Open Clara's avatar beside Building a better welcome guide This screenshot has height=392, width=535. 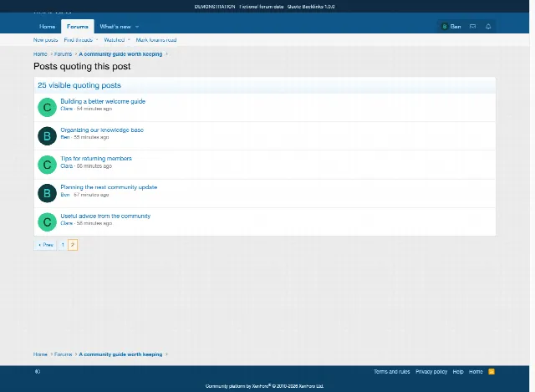[47, 108]
